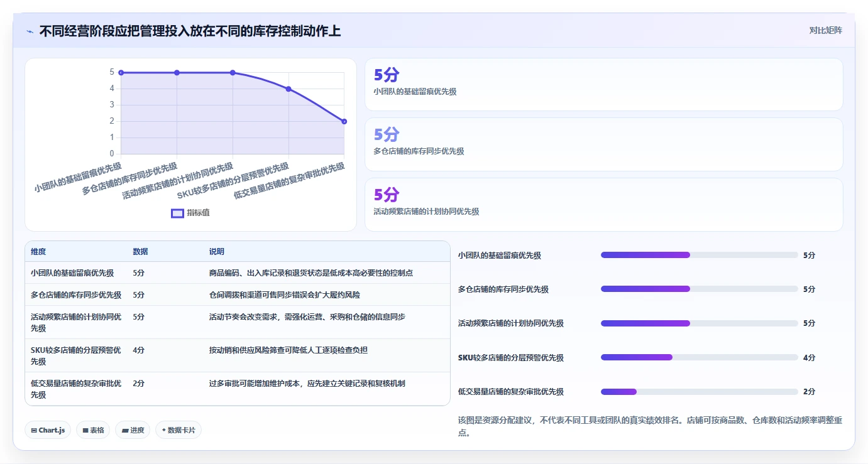The image size is (868, 464).
Task: Click the progress bar for 小团队的基础留痕优先级
Action: pos(700,255)
